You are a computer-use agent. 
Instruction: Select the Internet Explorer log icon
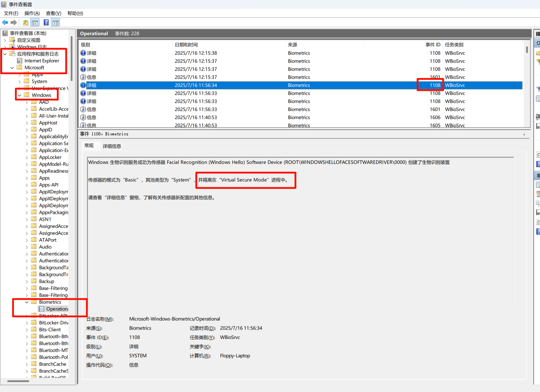point(20,61)
